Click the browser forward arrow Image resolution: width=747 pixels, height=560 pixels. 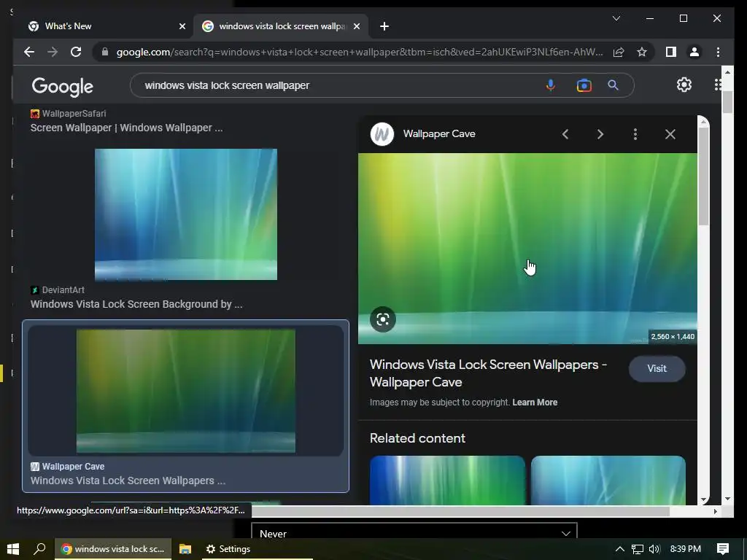coord(53,52)
